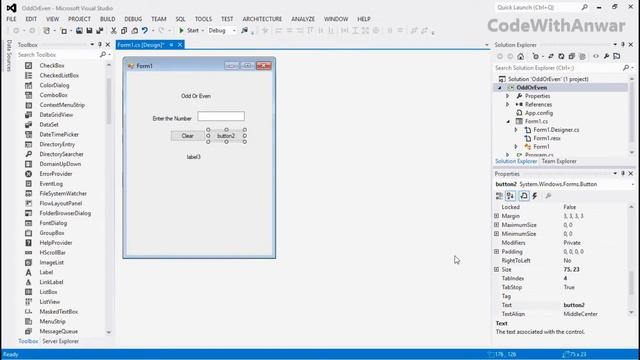Open the DEBUG menu
This screenshot has width=640, height=360.
tap(133, 19)
